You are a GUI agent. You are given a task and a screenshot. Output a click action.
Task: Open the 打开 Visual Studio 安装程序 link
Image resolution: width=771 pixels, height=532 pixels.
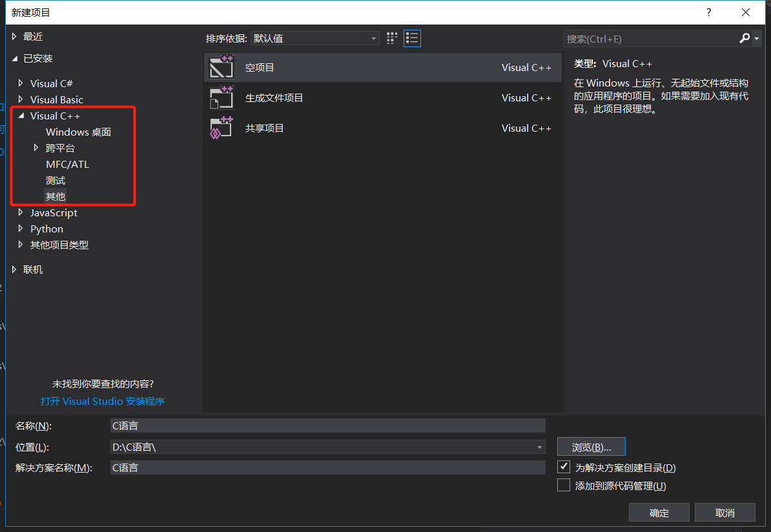pyautogui.click(x=103, y=401)
